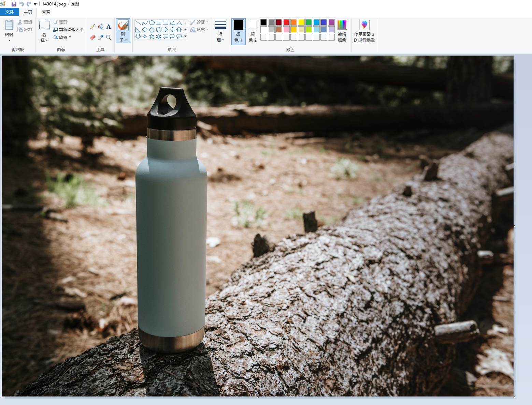Screen dimensions: 532x405
Task: Choose the Oval shape
Action: [152, 23]
